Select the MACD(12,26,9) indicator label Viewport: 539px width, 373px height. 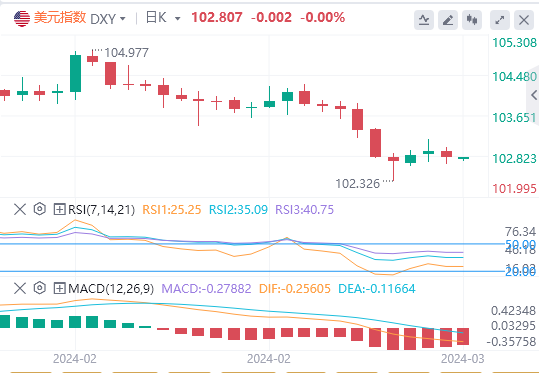[111, 288]
